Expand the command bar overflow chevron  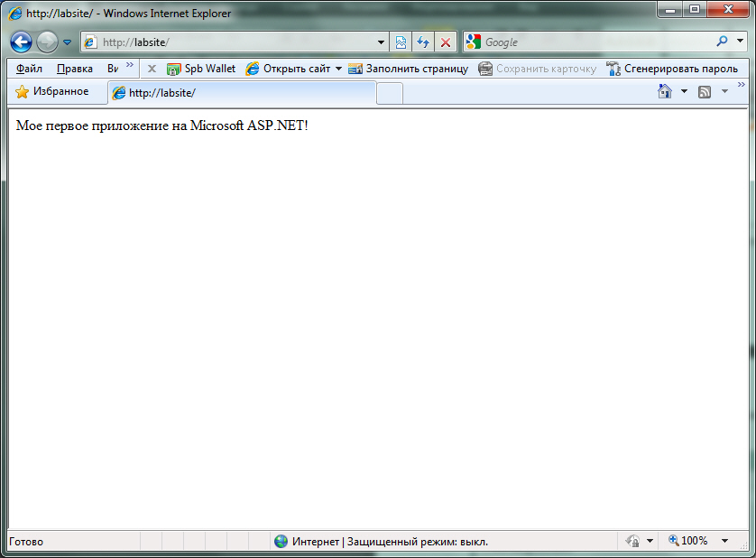pos(741,85)
